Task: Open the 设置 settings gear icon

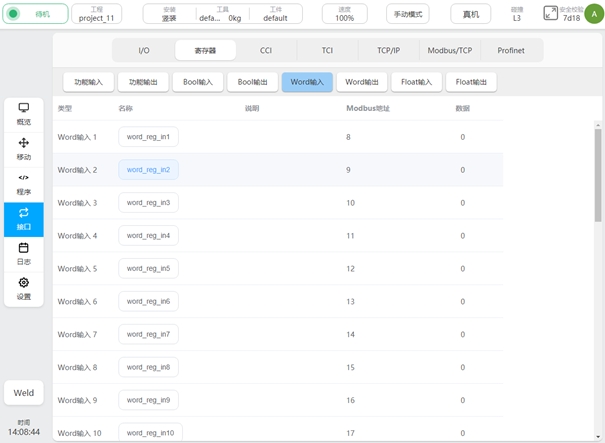Action: [23, 288]
